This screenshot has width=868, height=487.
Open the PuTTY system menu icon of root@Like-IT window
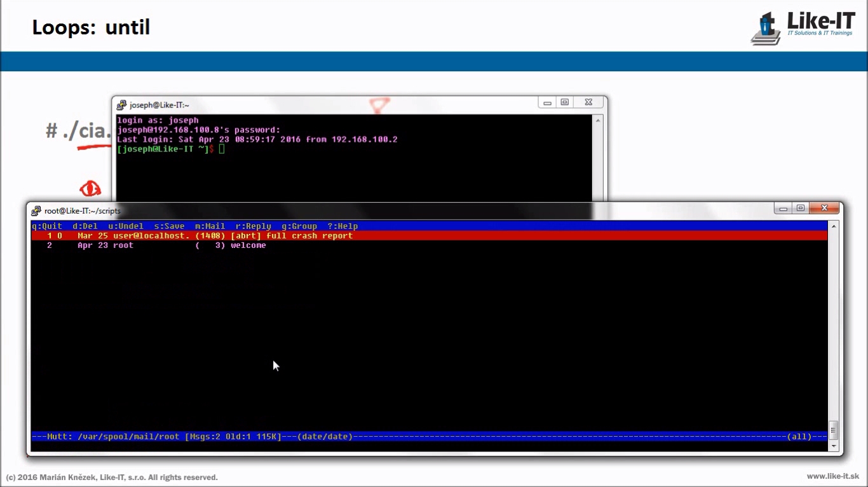[x=37, y=210]
